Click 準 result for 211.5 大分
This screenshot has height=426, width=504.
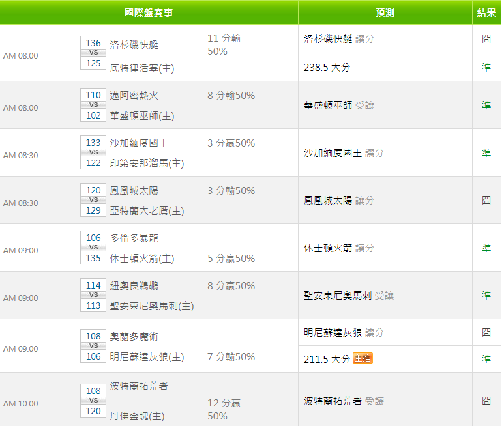pos(486,359)
